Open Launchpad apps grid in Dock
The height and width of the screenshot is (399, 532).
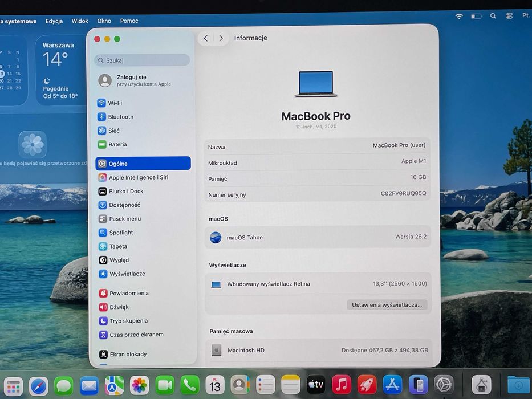coord(13,387)
